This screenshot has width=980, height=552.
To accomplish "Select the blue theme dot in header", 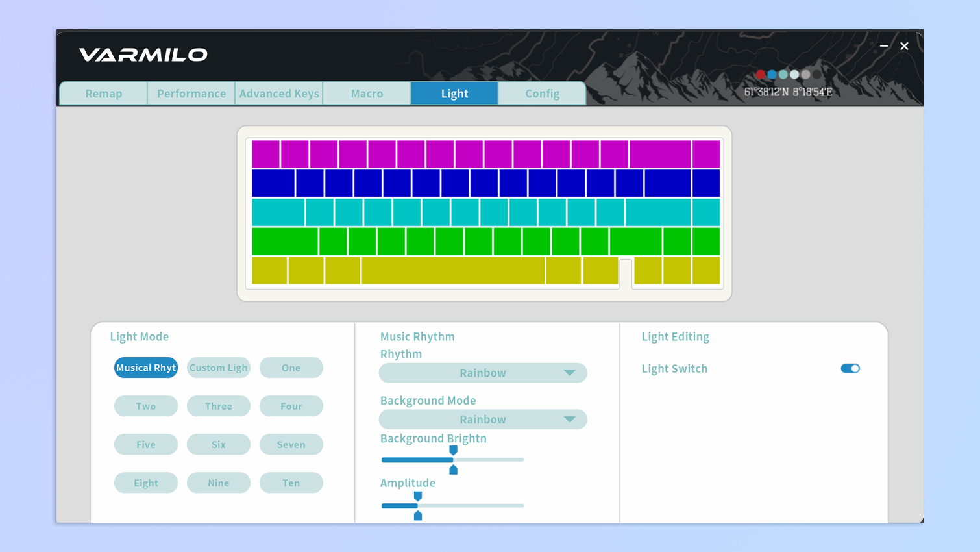I will coord(772,75).
